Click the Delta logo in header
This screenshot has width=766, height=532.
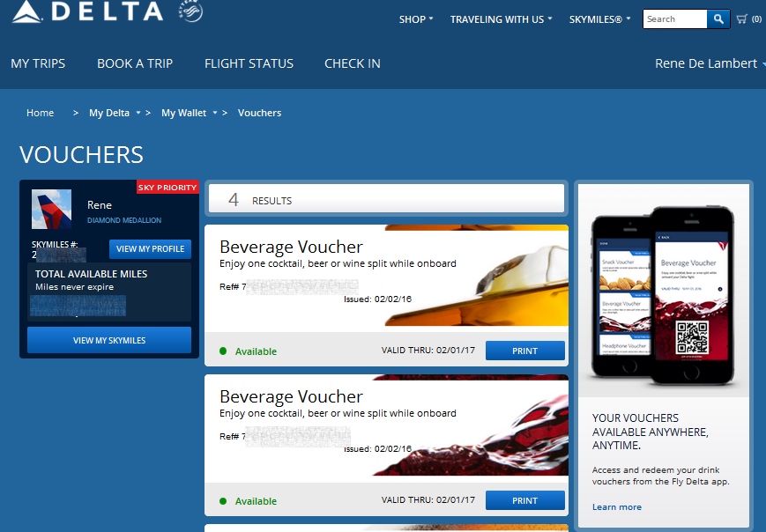(x=87, y=12)
